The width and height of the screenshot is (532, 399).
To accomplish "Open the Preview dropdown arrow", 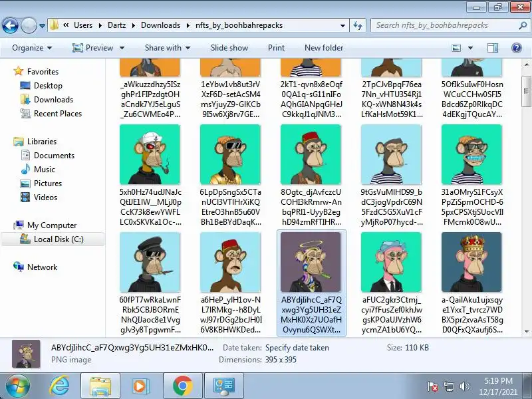I will pos(122,48).
